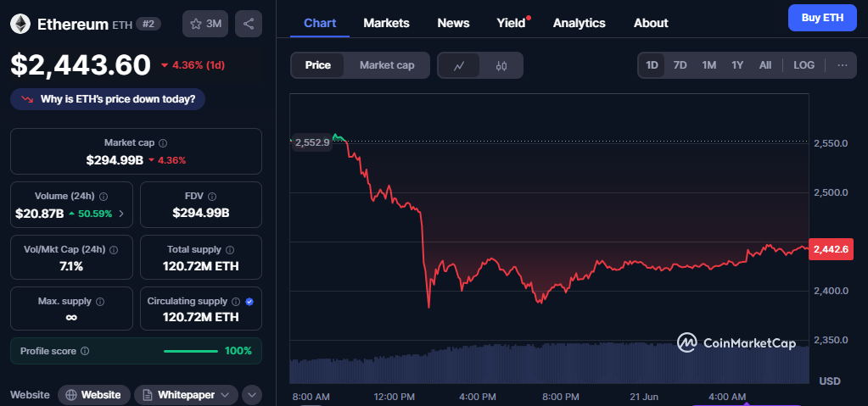The image size is (868, 406).
Task: Set chart range to 1M
Action: (x=709, y=65)
